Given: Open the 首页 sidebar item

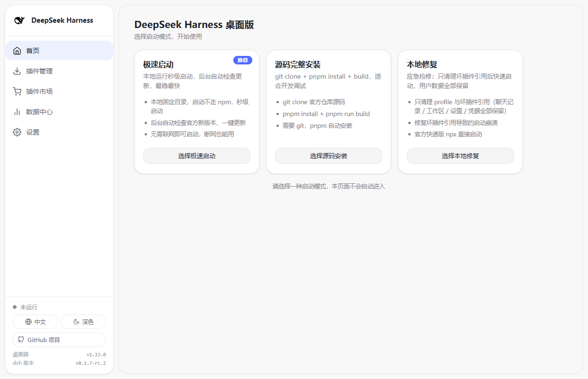Looking at the screenshot, I should [x=59, y=51].
